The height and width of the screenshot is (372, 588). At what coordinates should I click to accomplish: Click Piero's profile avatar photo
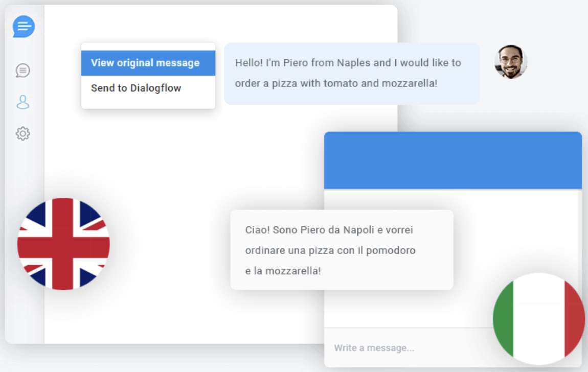coord(511,62)
